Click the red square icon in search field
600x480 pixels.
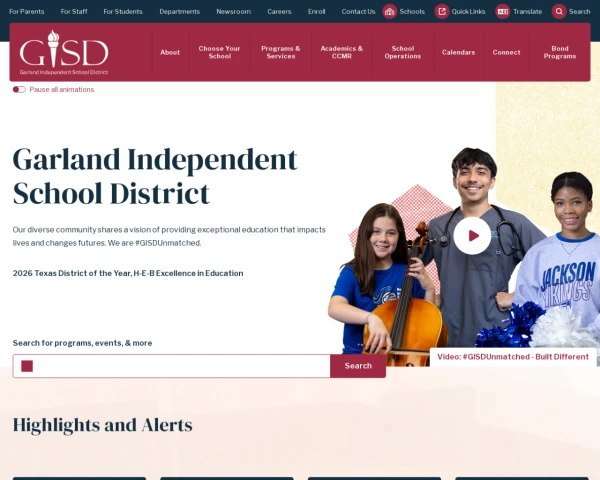27,366
